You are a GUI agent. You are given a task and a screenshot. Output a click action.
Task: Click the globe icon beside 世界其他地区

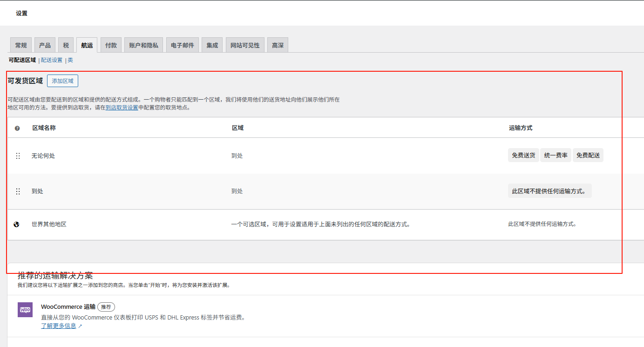coord(17,225)
